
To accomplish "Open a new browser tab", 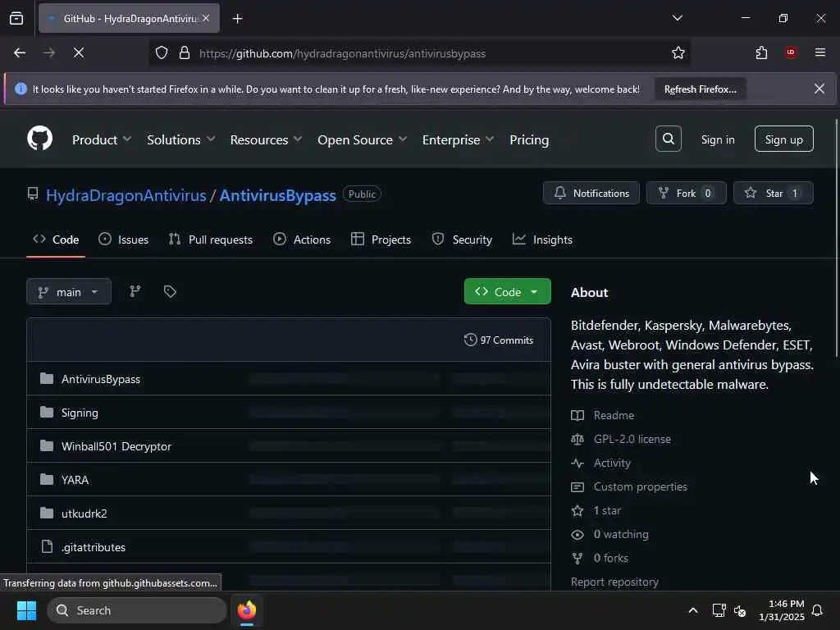I will [x=237, y=19].
